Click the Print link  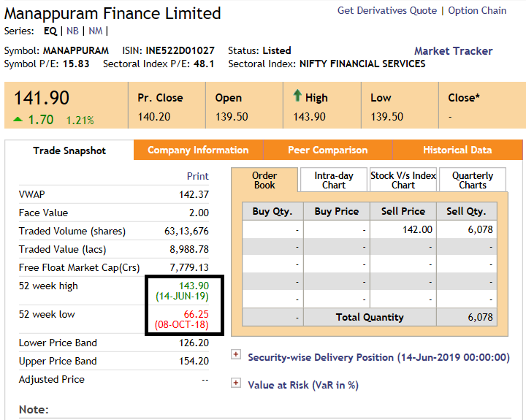[197, 176]
